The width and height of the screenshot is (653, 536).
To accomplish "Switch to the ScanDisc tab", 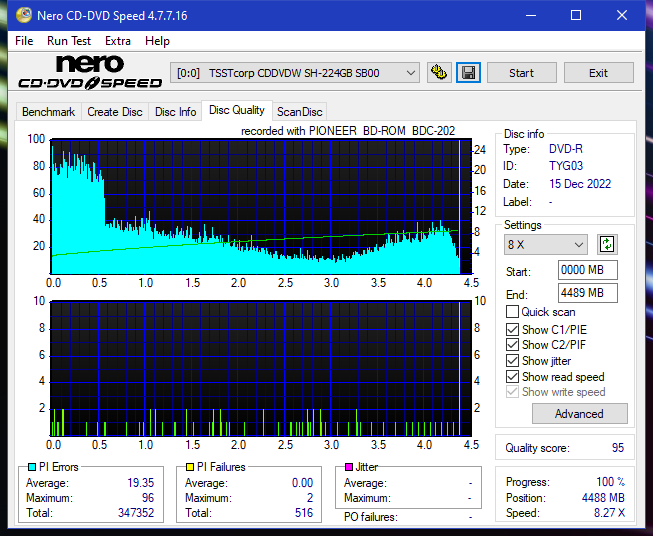I will point(299,112).
